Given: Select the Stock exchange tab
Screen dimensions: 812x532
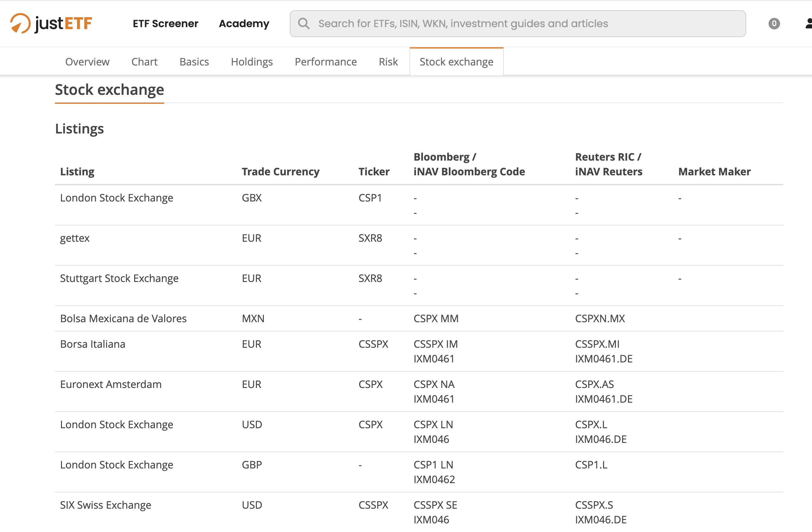Looking at the screenshot, I should pos(456,62).
